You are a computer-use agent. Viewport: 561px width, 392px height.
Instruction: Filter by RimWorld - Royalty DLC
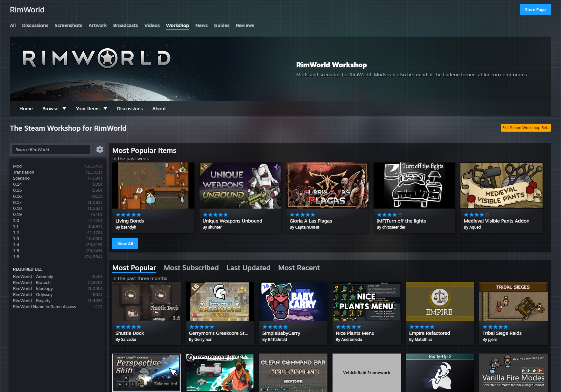point(58,301)
